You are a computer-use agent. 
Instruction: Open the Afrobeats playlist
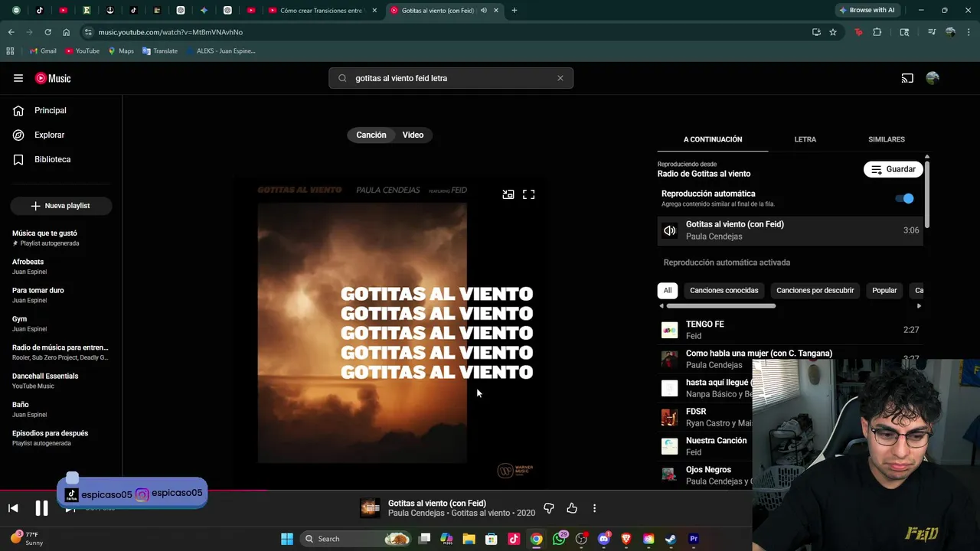(61, 266)
